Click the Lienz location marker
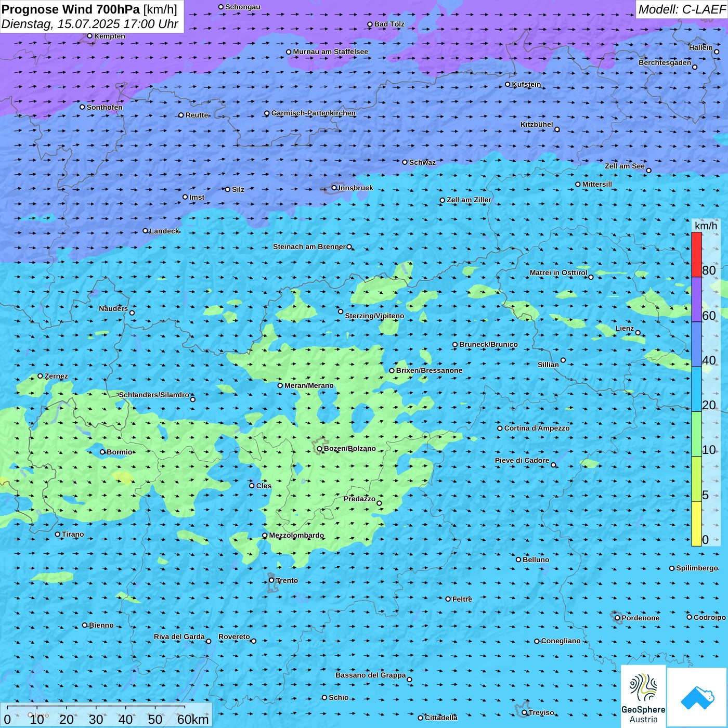Screen dimensions: 728x728 pyautogui.click(x=638, y=333)
